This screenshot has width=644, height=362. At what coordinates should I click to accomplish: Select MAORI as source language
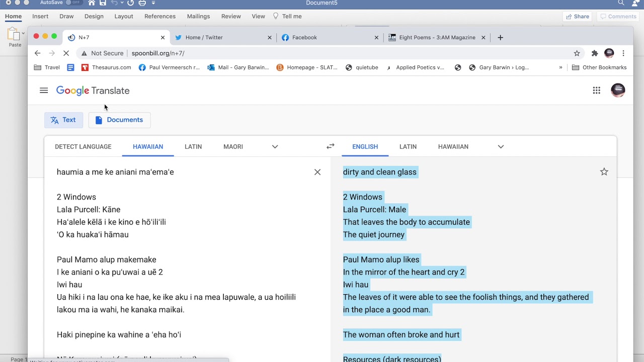pyautogui.click(x=233, y=147)
